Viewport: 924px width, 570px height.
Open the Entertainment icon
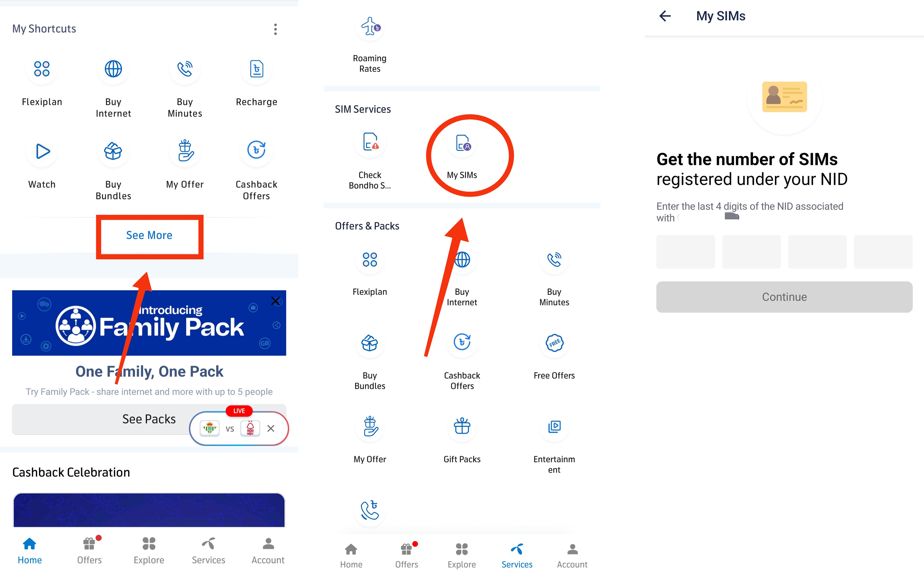pyautogui.click(x=554, y=426)
